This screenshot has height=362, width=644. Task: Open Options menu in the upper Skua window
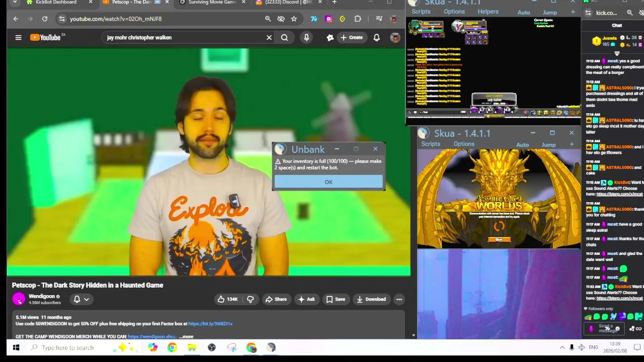click(454, 12)
